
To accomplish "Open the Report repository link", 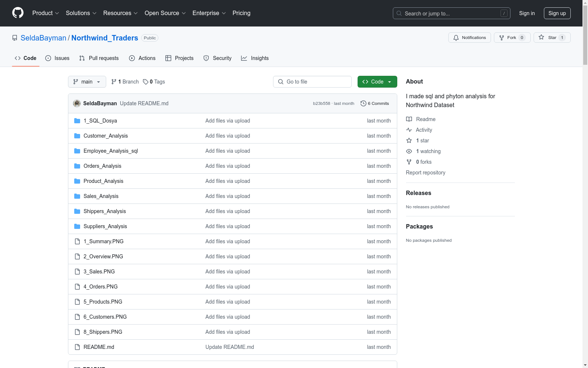I will (425, 173).
